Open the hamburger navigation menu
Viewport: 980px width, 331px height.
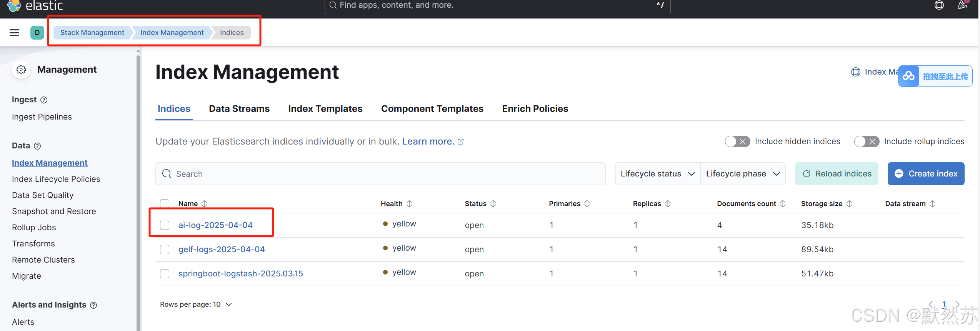pyautogui.click(x=14, y=33)
